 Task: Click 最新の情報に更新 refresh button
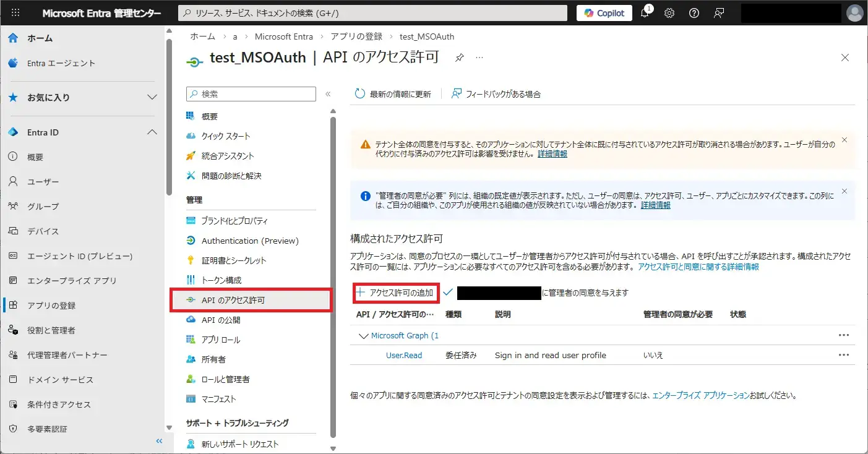pyautogui.click(x=393, y=94)
